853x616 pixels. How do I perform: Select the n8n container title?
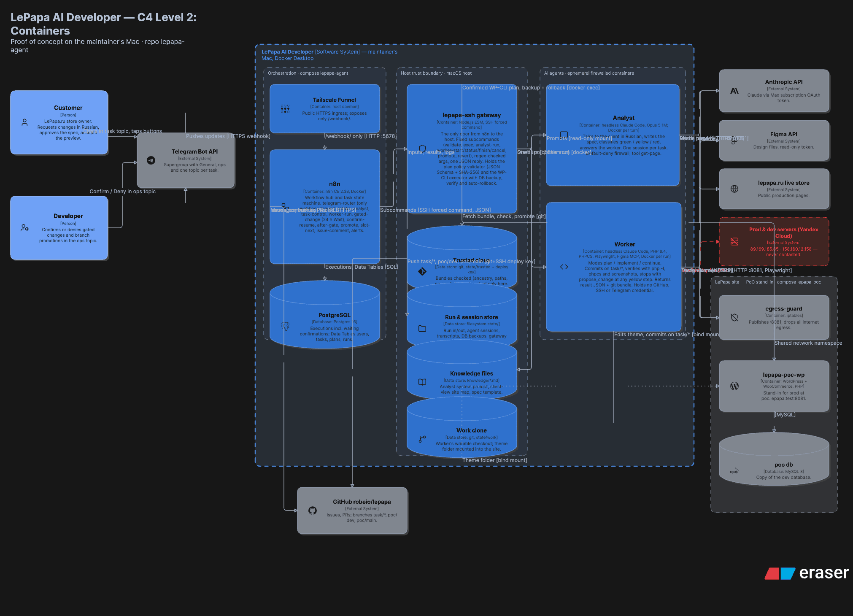tap(334, 184)
